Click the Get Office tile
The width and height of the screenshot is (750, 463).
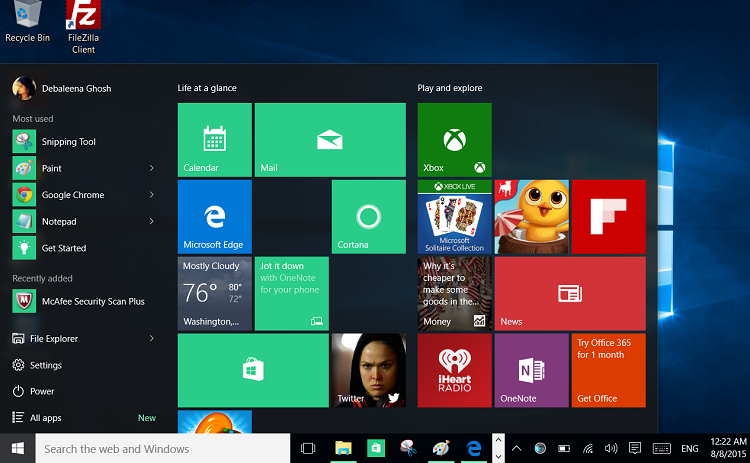(x=608, y=371)
